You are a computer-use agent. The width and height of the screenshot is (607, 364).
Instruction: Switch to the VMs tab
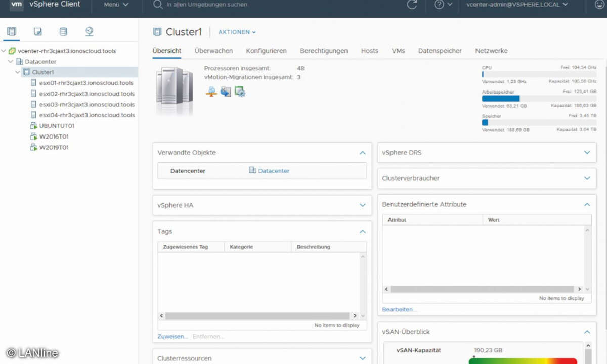point(398,51)
